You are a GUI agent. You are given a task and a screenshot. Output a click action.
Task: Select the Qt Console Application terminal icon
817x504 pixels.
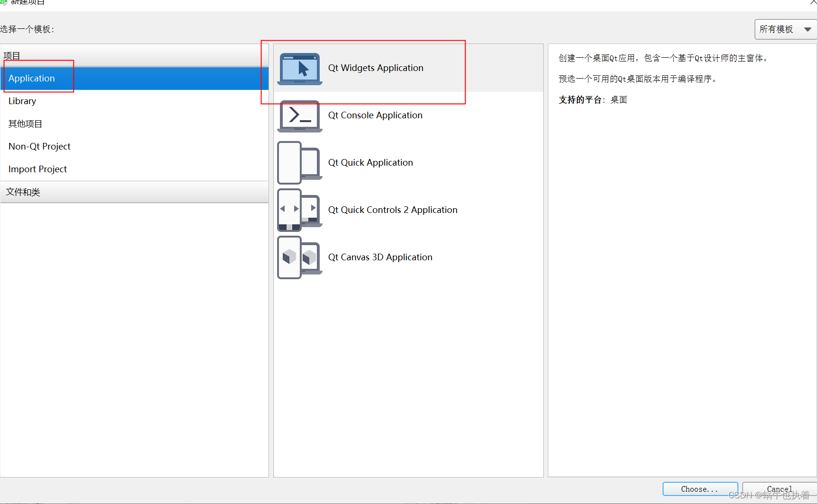300,116
